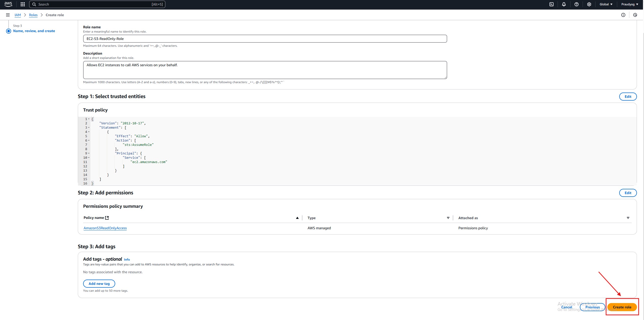Go to the Roles breadcrumb
The width and height of the screenshot is (644, 320).
click(33, 15)
